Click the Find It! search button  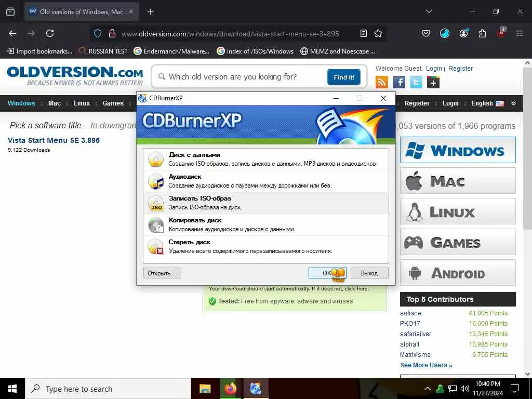pos(344,77)
